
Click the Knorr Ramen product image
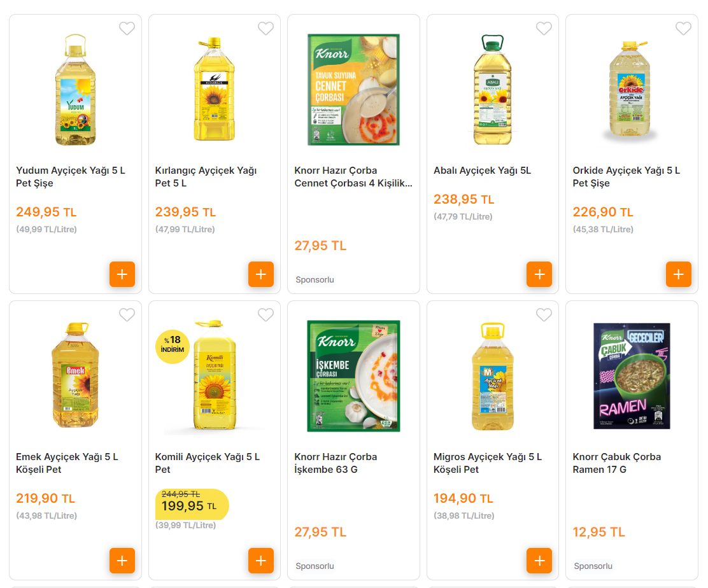tap(632, 375)
